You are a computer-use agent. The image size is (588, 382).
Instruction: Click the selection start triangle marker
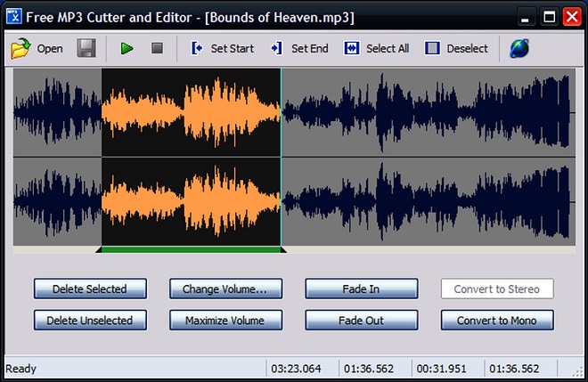[x=99, y=250]
